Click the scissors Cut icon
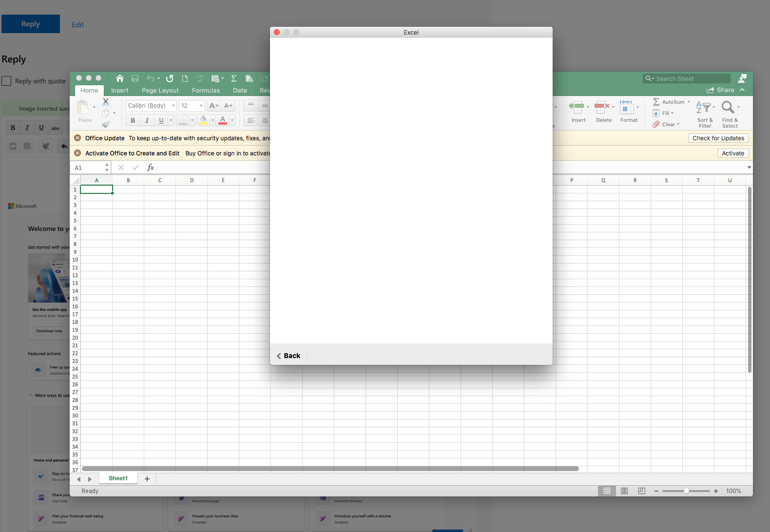 pyautogui.click(x=106, y=102)
